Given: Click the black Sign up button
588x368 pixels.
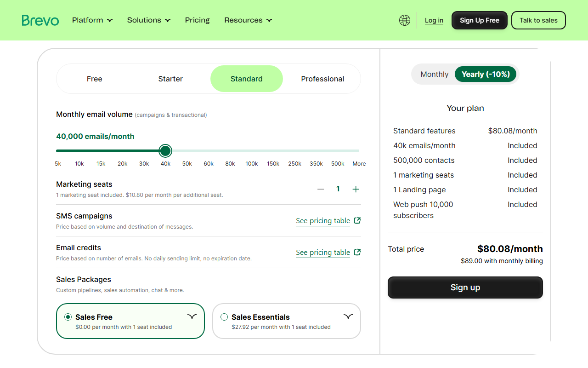Looking at the screenshot, I should [x=465, y=287].
